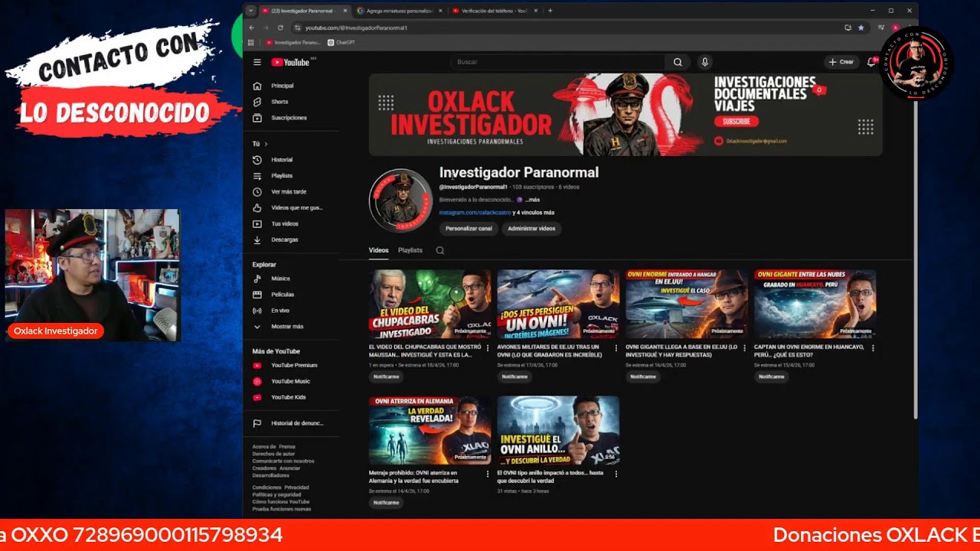Click the page vertical scrollbar
The image size is (980, 551).
pos(915,260)
